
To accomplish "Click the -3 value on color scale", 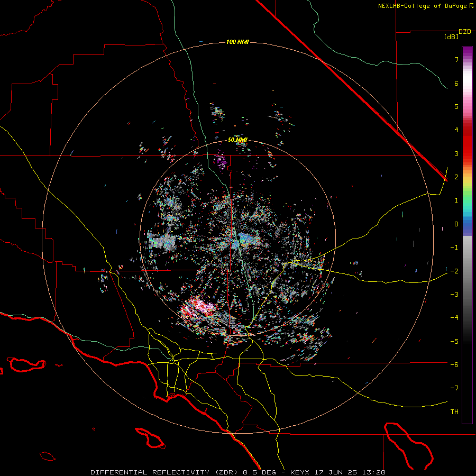I will [454, 294].
